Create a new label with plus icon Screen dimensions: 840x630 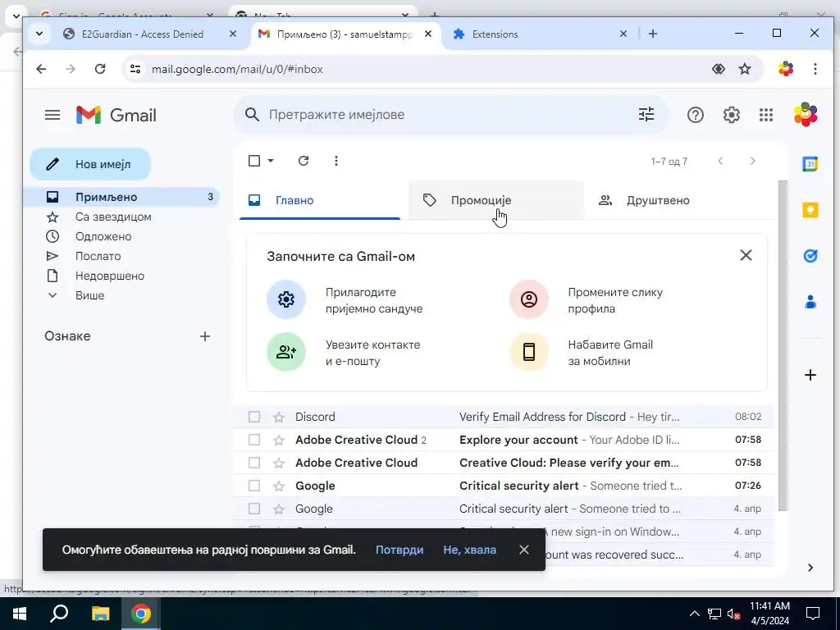click(x=204, y=336)
